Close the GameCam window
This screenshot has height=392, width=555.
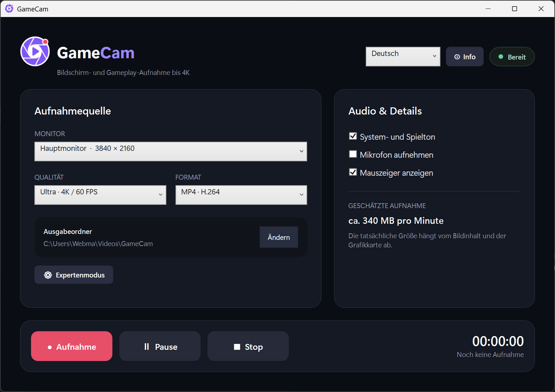pyautogui.click(x=541, y=9)
